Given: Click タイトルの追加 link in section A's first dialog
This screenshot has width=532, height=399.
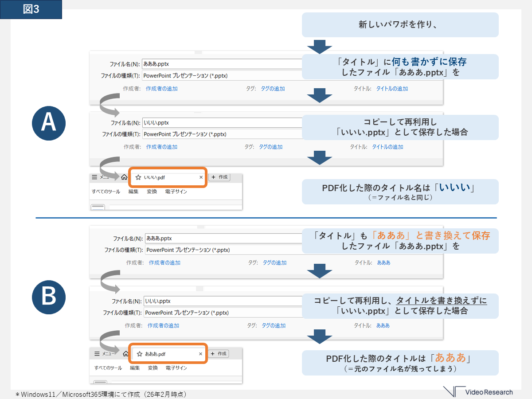Looking at the screenshot, I should (x=392, y=89).
